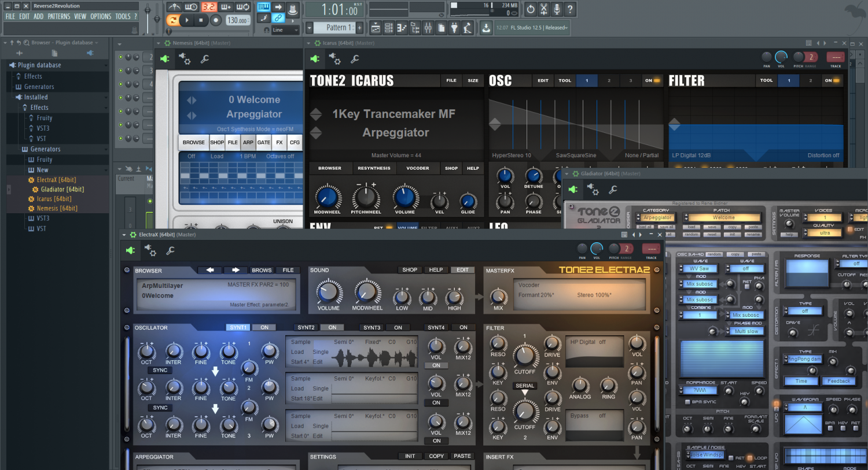Screen dimensions: 868x470
Task: Collapse the Installed folder in browser
Action: click(x=36, y=97)
